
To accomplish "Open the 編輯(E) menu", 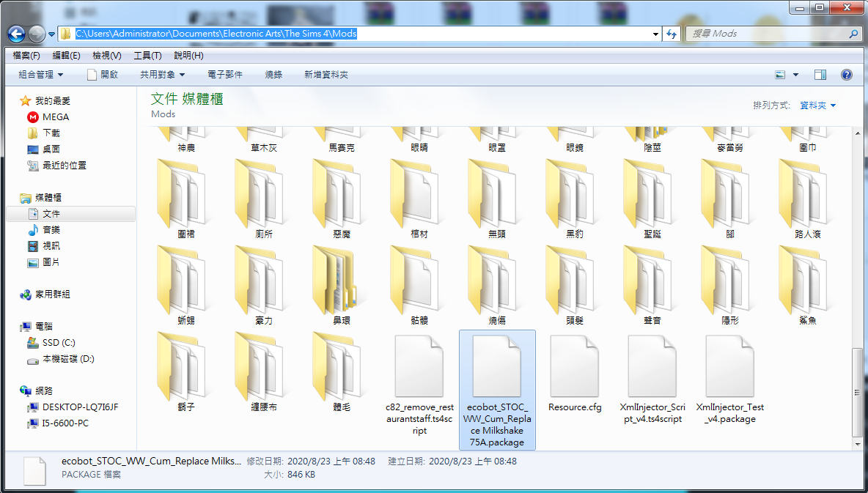I will [67, 56].
